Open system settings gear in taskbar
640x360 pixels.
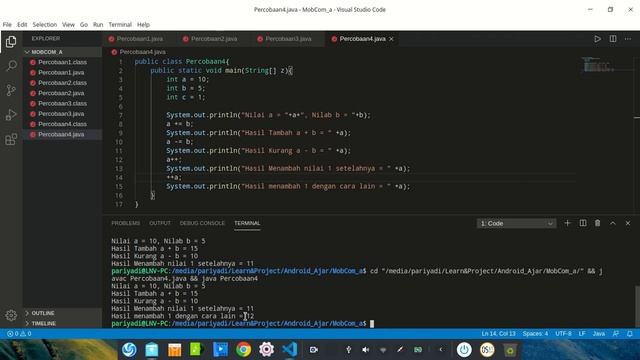coord(267,350)
